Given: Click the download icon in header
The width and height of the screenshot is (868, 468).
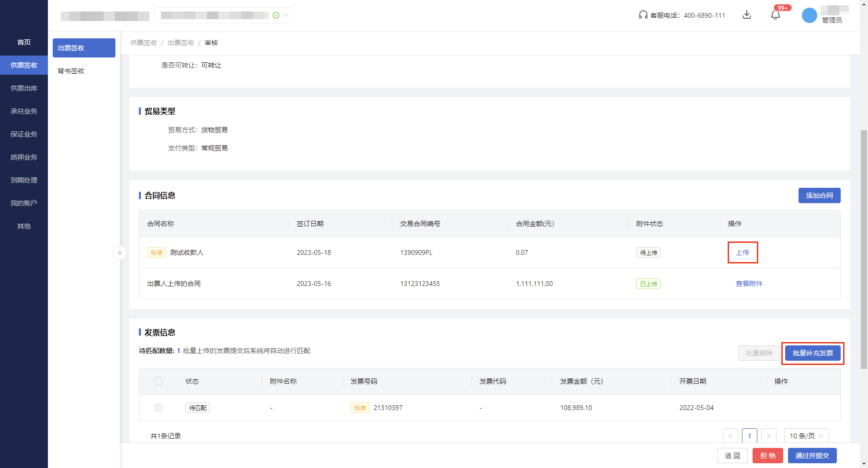Looking at the screenshot, I should [746, 15].
